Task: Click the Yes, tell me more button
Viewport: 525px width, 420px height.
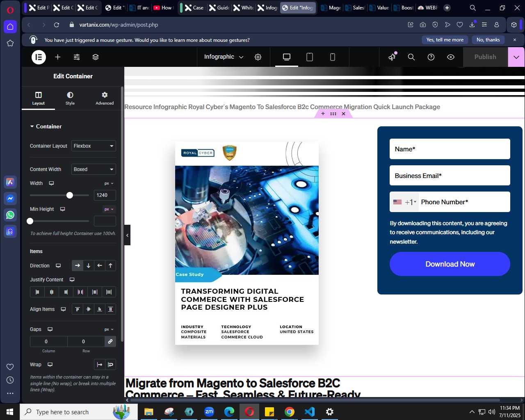Action: point(445,40)
